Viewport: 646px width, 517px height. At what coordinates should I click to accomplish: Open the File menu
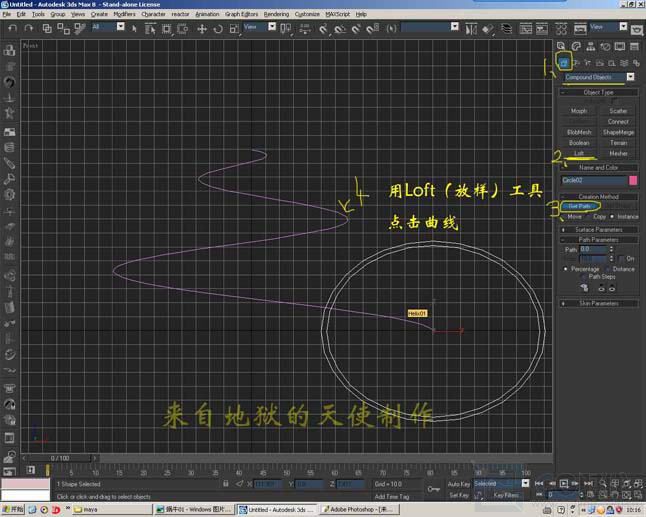[x=7, y=14]
